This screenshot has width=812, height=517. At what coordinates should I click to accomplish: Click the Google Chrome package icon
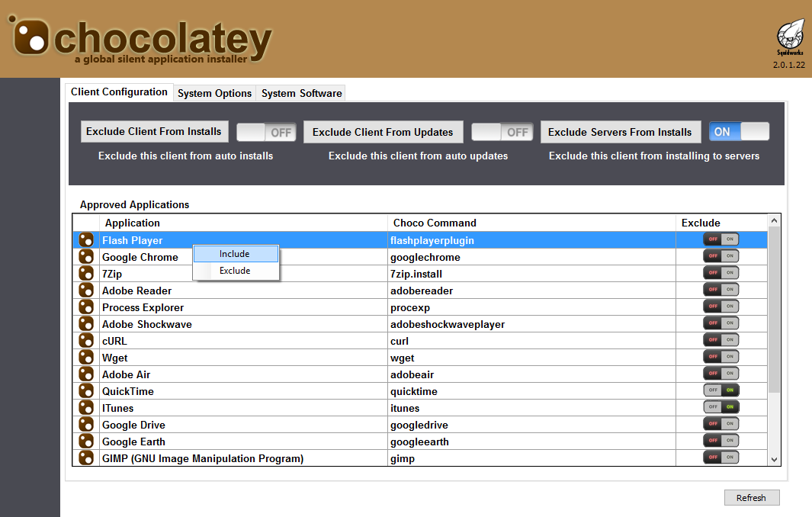[x=86, y=256]
